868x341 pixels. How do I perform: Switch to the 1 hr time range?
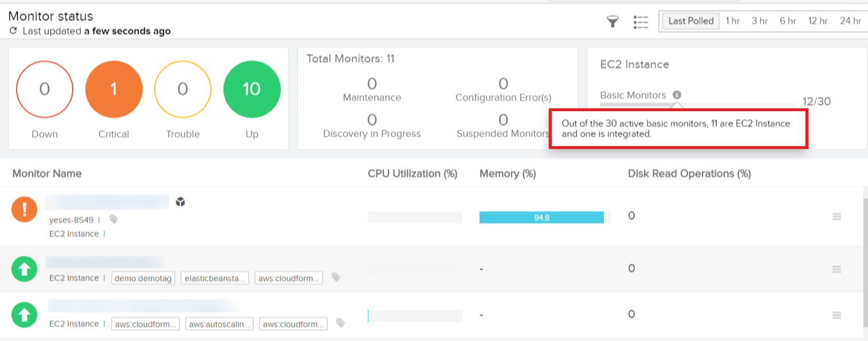(x=732, y=21)
